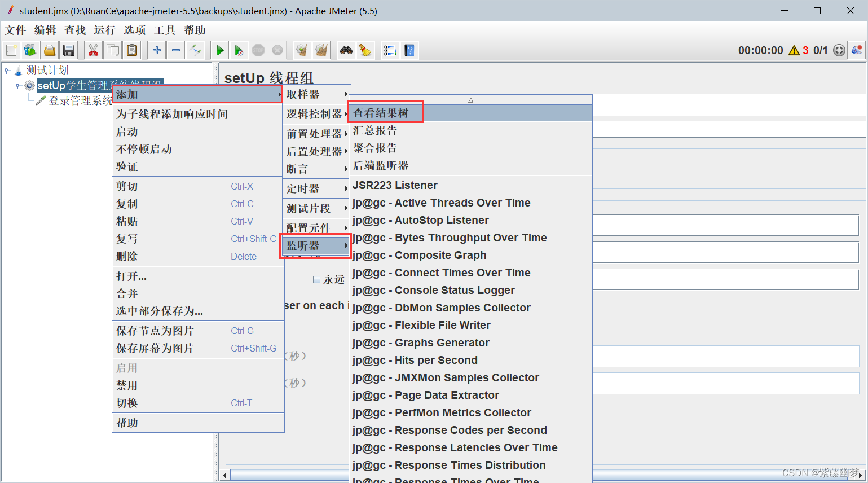Click the Clear All double broom icon
The width and height of the screenshot is (868, 483).
pyautogui.click(x=321, y=50)
